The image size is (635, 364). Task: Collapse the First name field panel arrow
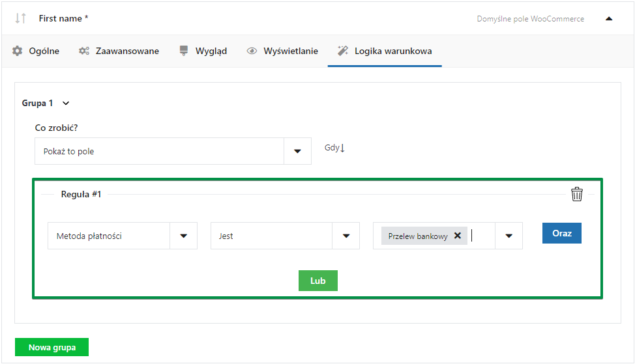tap(609, 19)
